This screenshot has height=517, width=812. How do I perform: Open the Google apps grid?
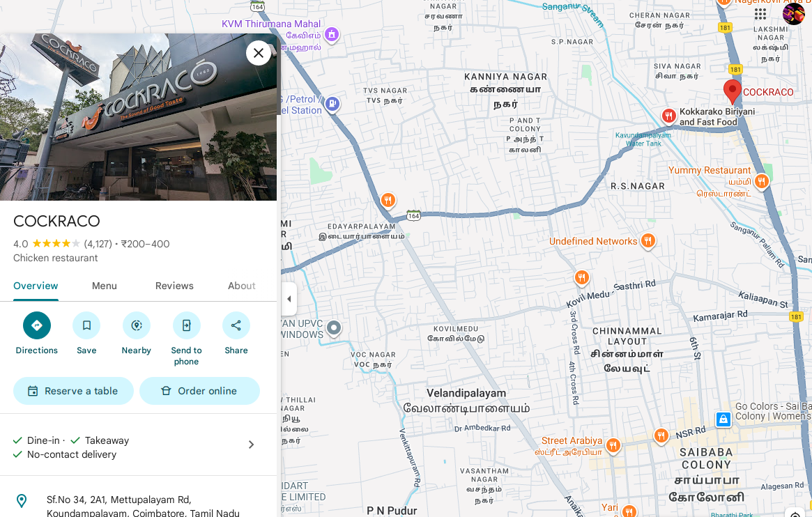tap(760, 13)
